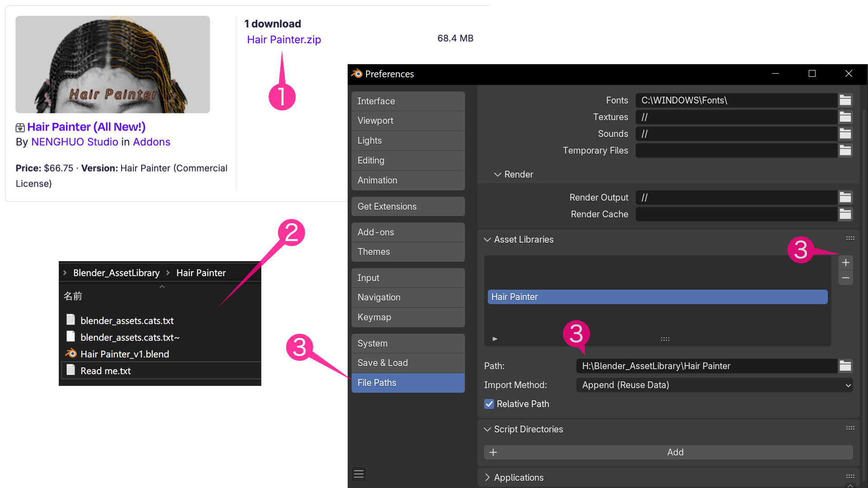Click the Script Directories panel drag grip
This screenshot has width=868, height=488.
click(x=850, y=428)
